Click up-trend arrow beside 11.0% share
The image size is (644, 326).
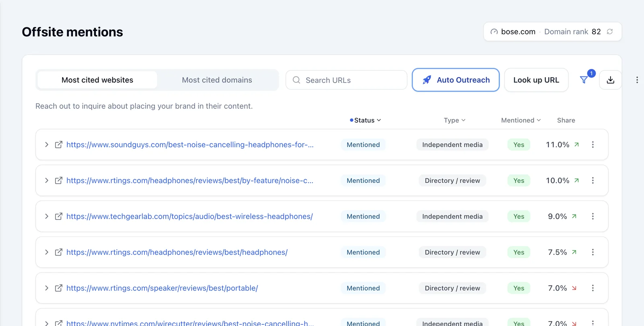point(576,145)
